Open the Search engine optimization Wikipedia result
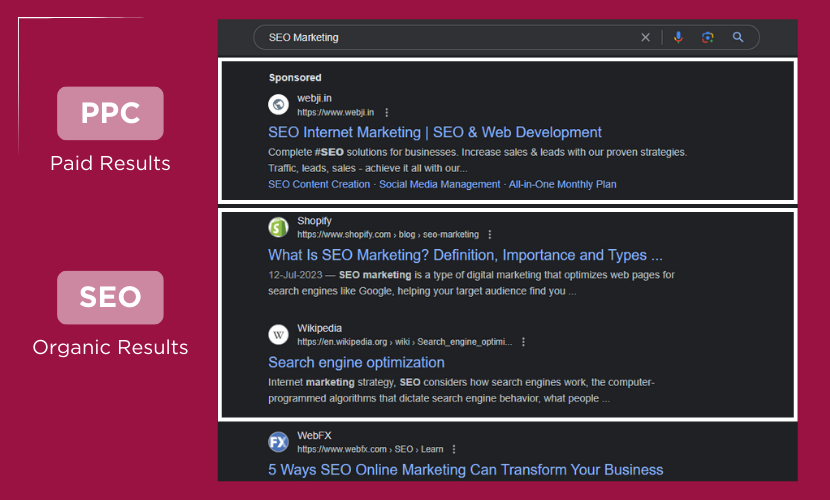The width and height of the screenshot is (830, 500). point(356,362)
